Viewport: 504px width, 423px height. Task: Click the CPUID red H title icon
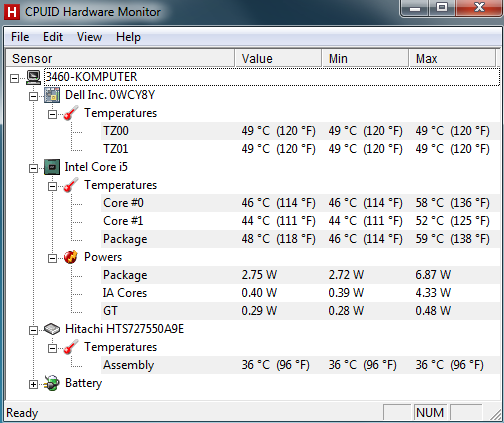coord(12,12)
